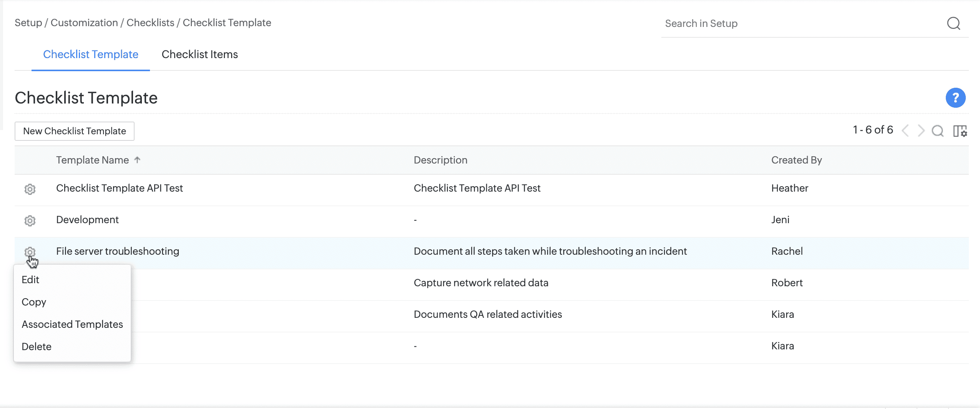Image resolution: width=980 pixels, height=409 pixels.
Task: Click gear icon for Checklist Template API Test
Action: 30,189
